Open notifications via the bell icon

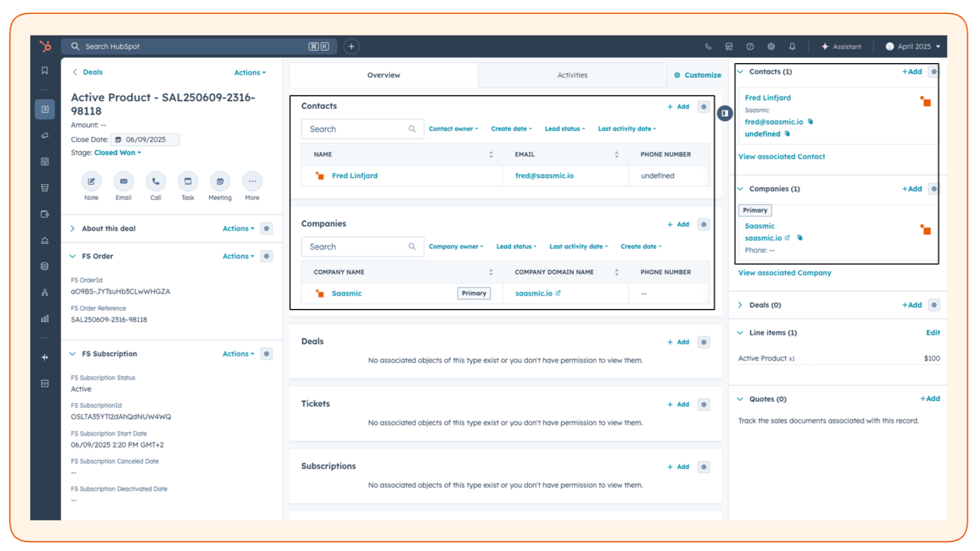(x=792, y=46)
